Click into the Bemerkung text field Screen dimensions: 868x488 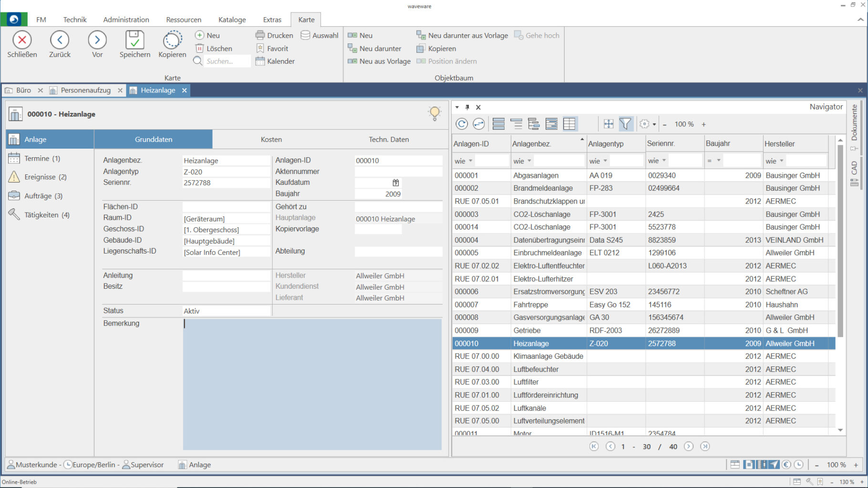[x=312, y=384]
